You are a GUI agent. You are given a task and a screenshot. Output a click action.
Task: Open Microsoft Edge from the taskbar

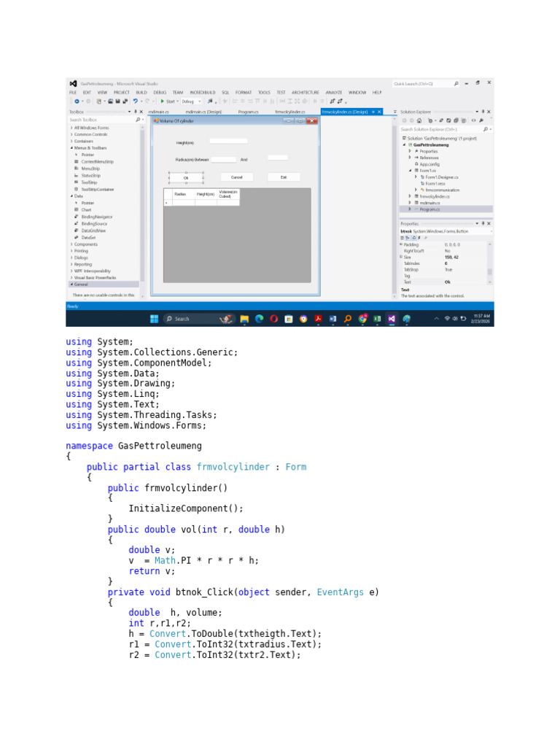pos(259,320)
